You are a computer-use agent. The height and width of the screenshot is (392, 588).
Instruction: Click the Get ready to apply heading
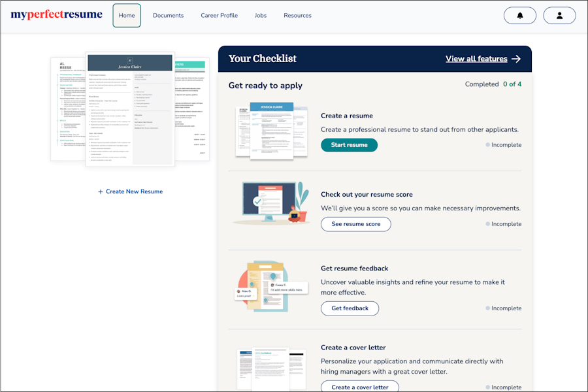click(x=265, y=86)
